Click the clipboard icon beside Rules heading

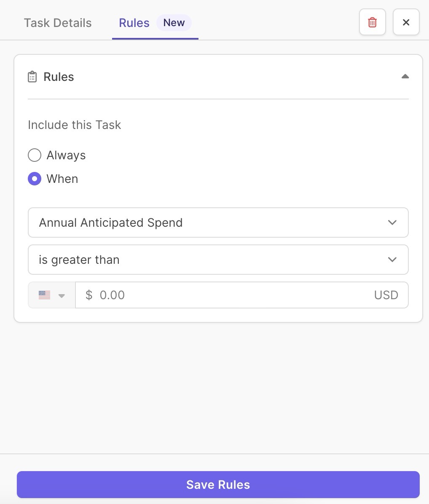[32, 77]
